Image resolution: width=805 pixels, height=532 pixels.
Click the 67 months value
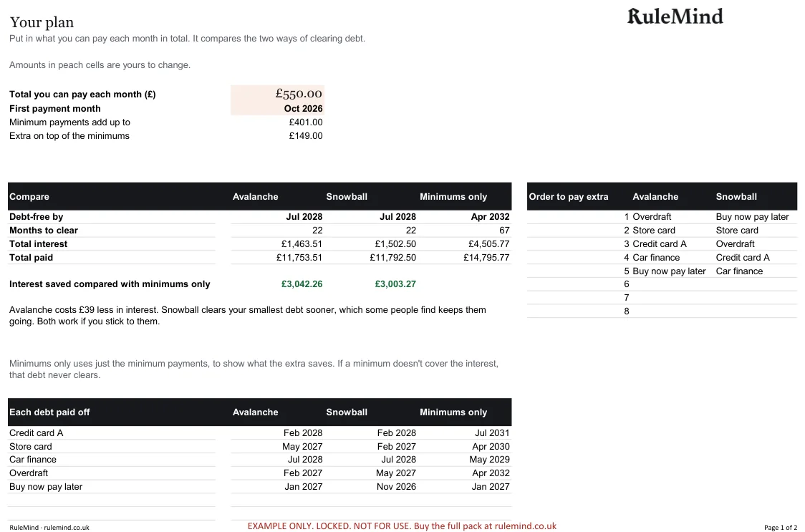504,230
